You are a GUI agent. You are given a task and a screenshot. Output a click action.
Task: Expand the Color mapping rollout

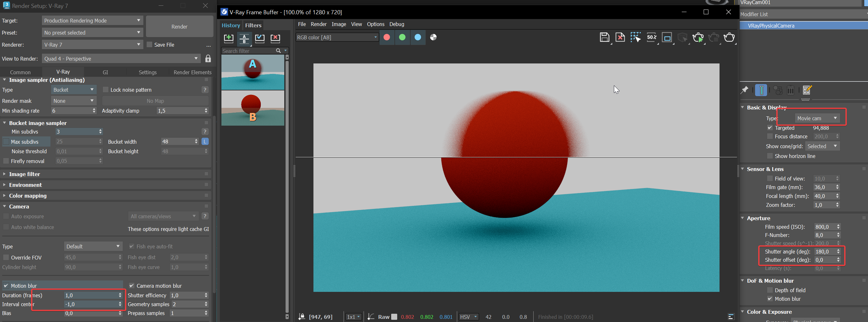pyautogui.click(x=28, y=196)
